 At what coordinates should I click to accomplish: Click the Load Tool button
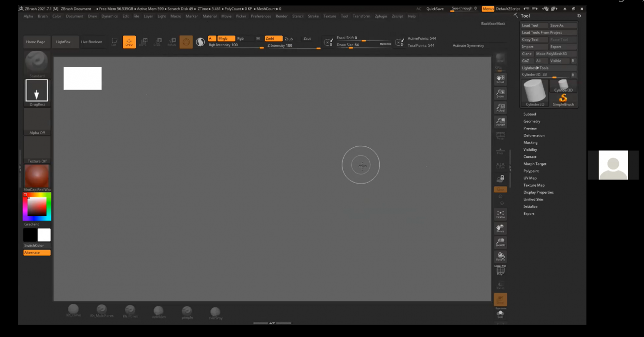coord(534,25)
